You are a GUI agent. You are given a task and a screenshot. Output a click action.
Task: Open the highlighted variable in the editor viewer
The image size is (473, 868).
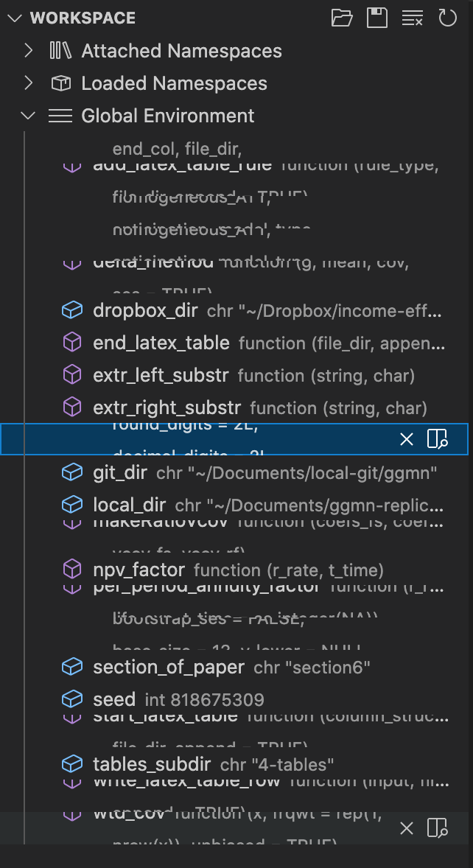pos(438,438)
